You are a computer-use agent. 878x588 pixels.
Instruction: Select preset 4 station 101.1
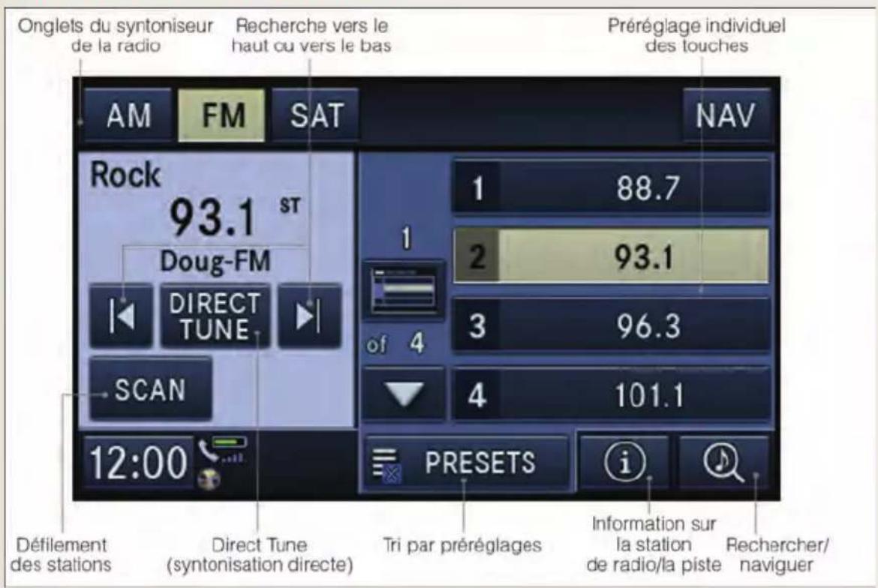pyautogui.click(x=611, y=394)
